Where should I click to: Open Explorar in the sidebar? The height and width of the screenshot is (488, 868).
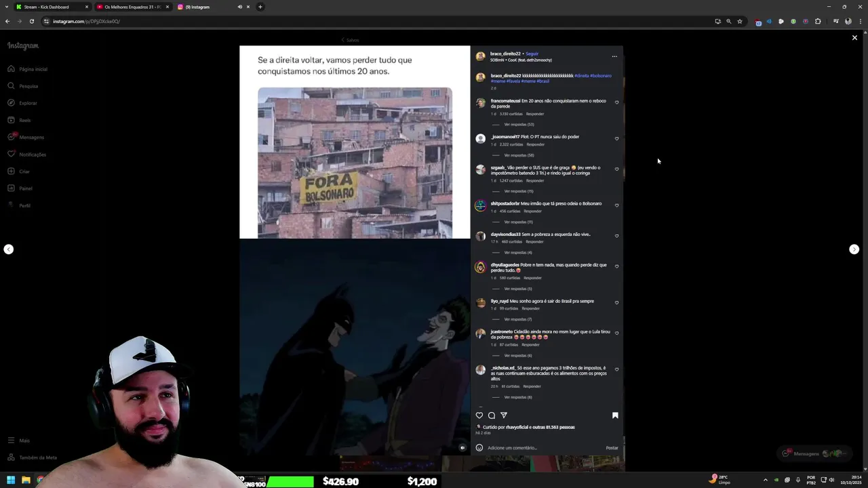[22, 103]
